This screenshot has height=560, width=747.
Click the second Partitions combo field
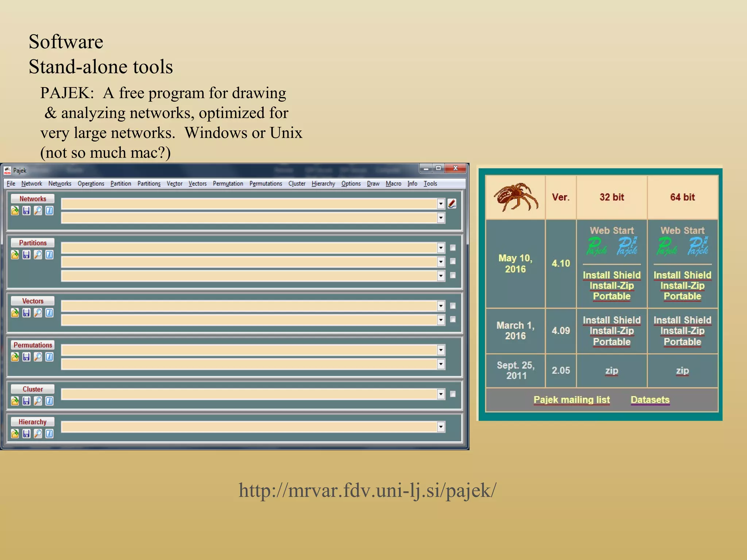pos(253,262)
